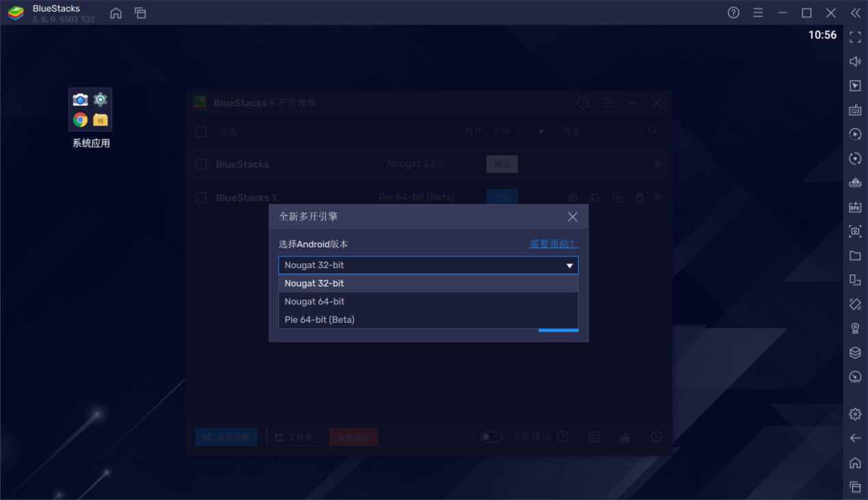Screen dimensions: 868x500
Task: Click the Android back arrow in sidebar
Action: tap(855, 438)
